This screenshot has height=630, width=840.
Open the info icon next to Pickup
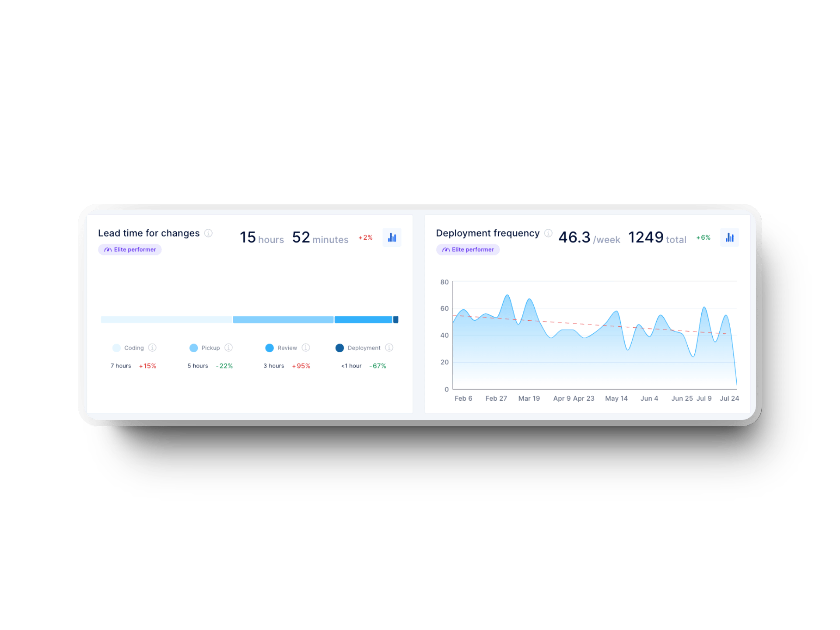(228, 347)
